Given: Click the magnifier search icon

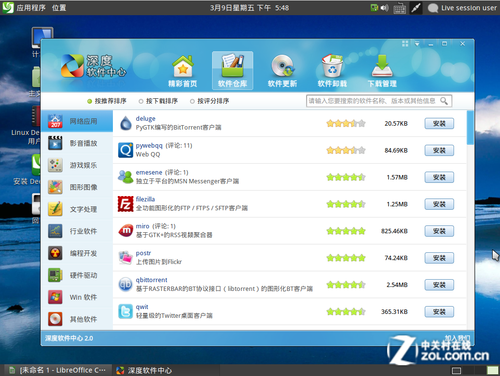Looking at the screenshot, I should 444,101.
